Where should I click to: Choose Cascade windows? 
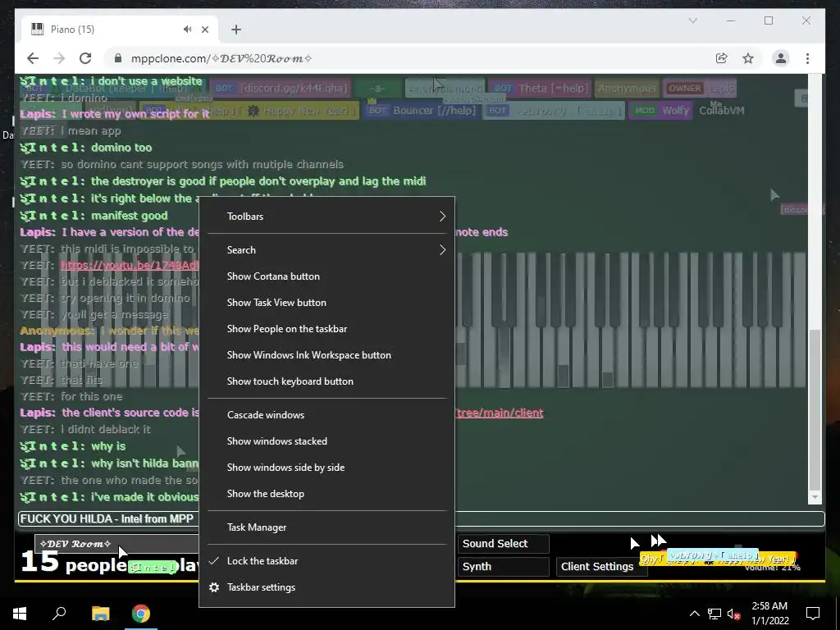pyautogui.click(x=326, y=415)
